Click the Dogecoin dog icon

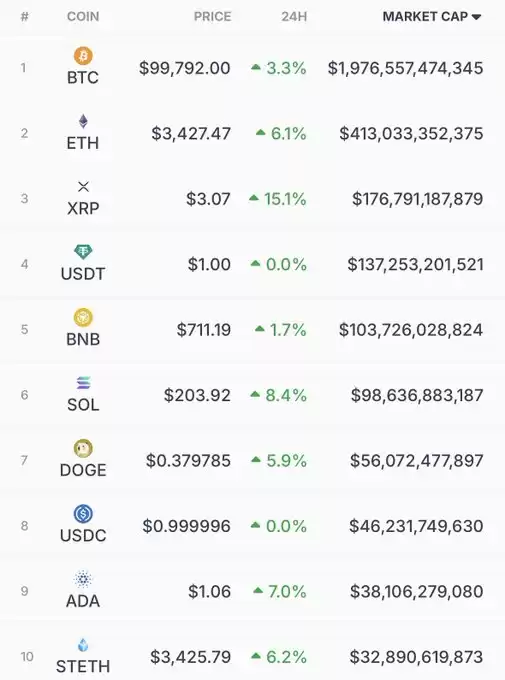click(x=83, y=448)
